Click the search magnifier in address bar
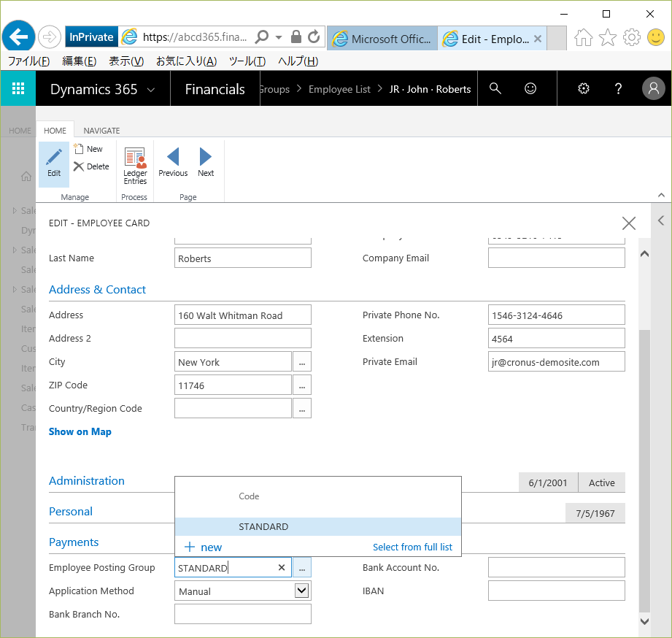 click(261, 37)
